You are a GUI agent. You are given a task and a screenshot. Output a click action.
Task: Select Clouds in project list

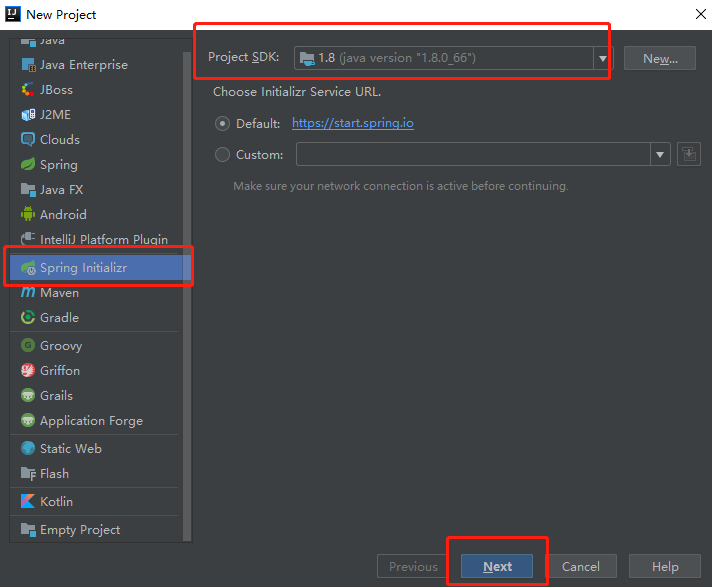[x=95, y=139]
